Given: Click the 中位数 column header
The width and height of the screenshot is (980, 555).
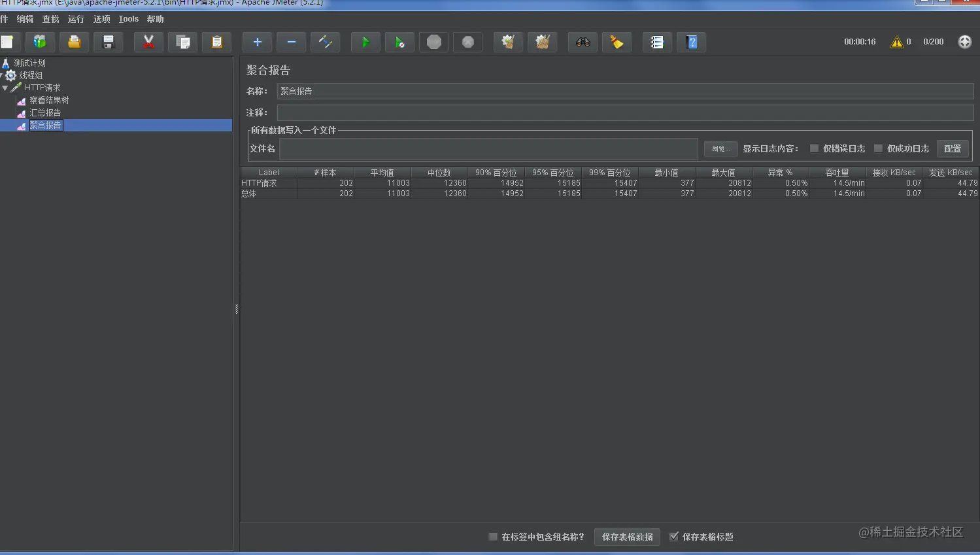Looking at the screenshot, I should [x=439, y=173].
